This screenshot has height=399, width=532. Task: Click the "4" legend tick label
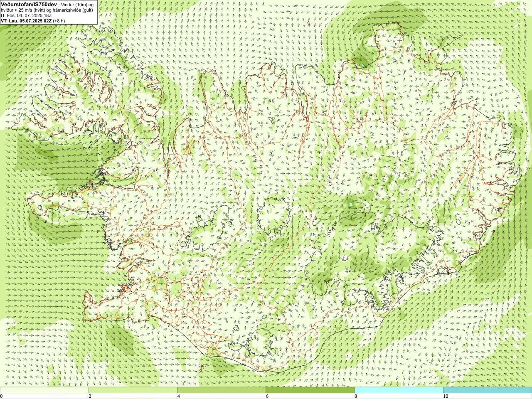click(x=178, y=396)
